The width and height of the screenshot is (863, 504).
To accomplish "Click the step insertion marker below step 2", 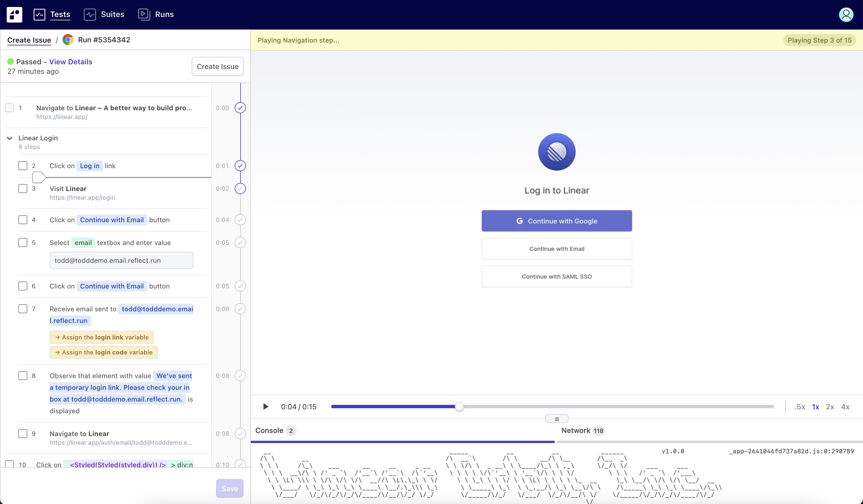I will 39,177.
